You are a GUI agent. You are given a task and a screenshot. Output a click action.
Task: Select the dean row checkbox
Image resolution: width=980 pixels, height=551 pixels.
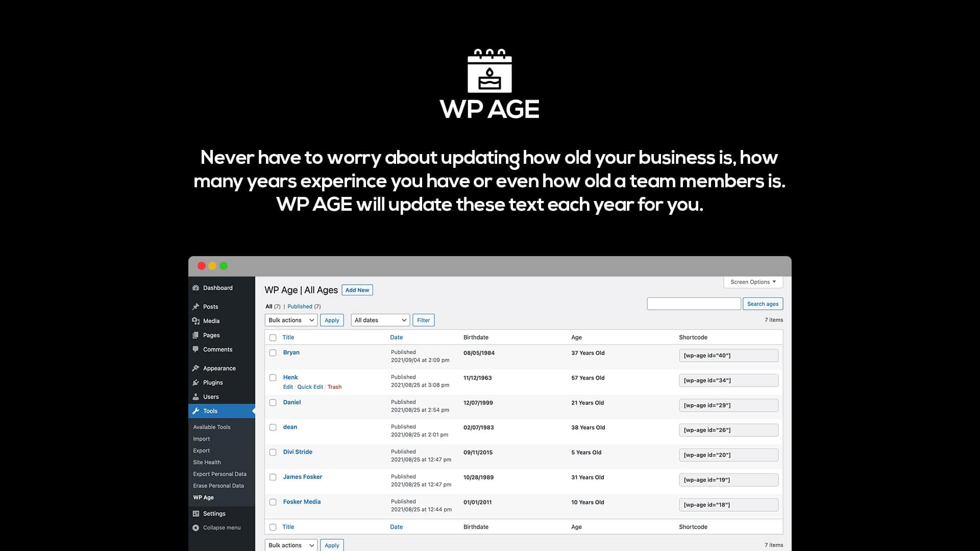(x=273, y=428)
